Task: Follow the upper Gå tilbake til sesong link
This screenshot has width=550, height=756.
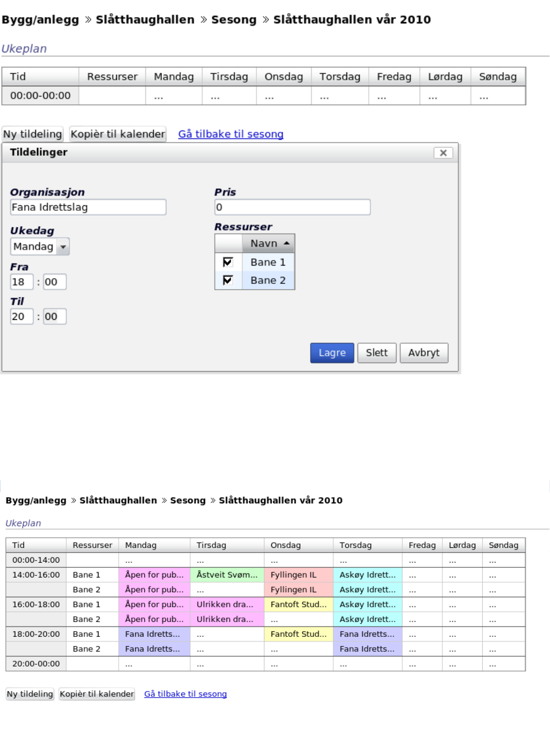Action: pos(230,134)
